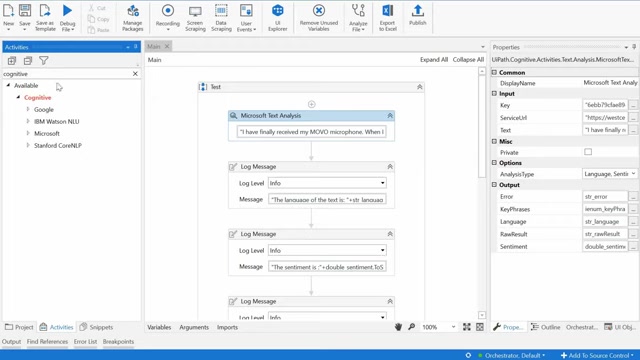Switch to the Outline tab

[545, 327]
